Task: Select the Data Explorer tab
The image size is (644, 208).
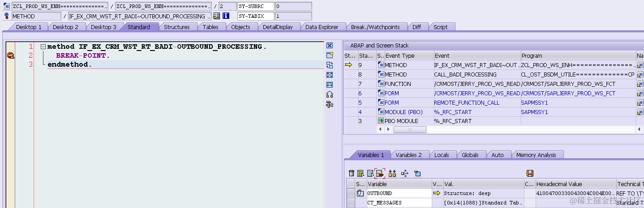Action: 322,27
